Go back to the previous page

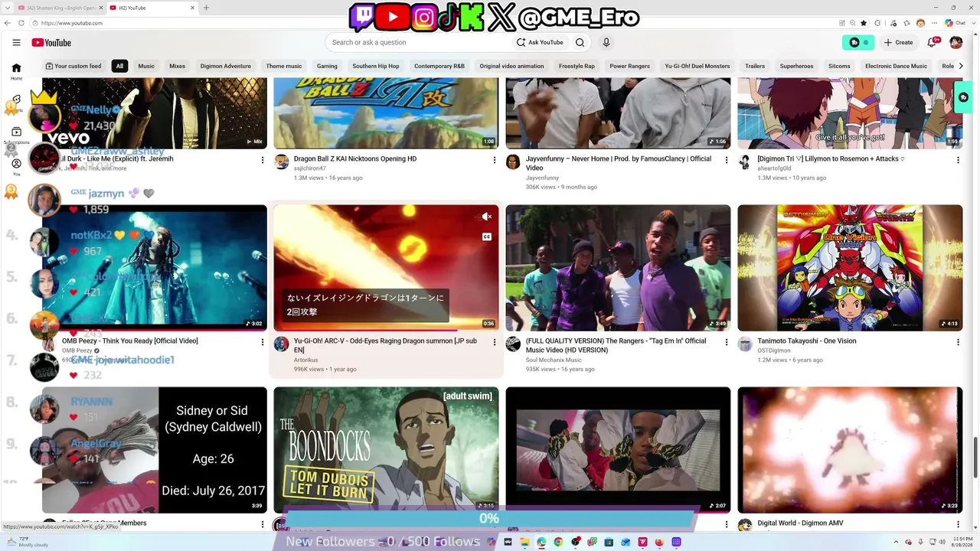pos(7,23)
